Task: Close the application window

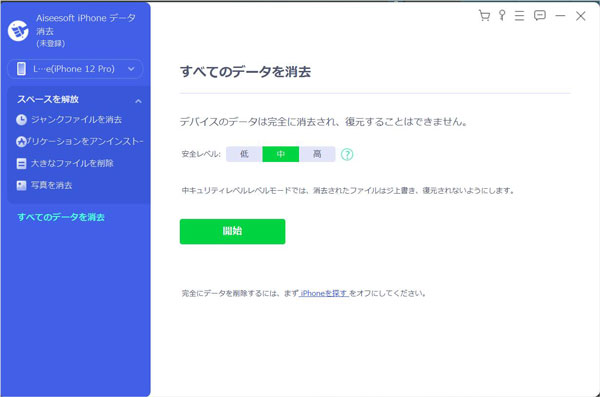Action: 580,16
